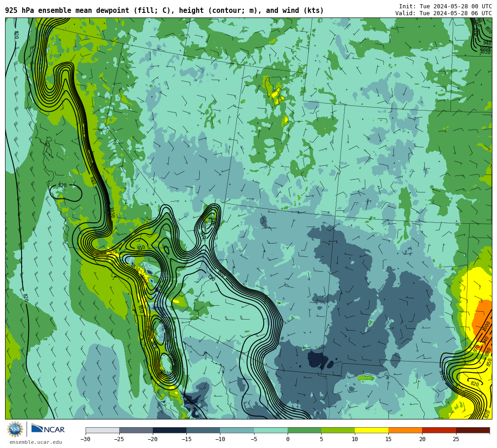Screen dimensions: 497x448
Task: Click the pale gray -30 to -25 colorbar segment
Action: coord(102,430)
